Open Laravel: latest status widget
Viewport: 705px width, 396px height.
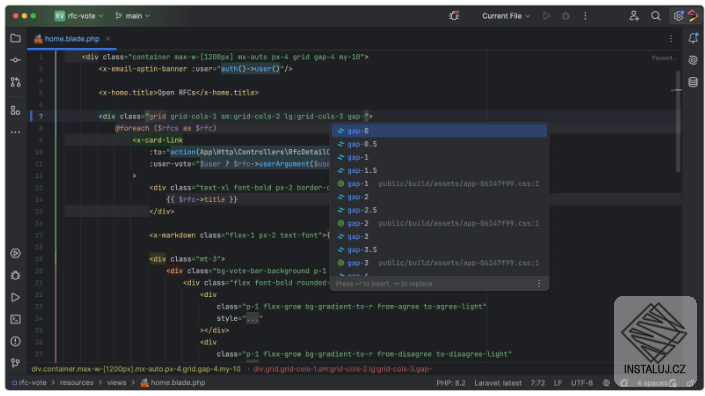coord(498,383)
